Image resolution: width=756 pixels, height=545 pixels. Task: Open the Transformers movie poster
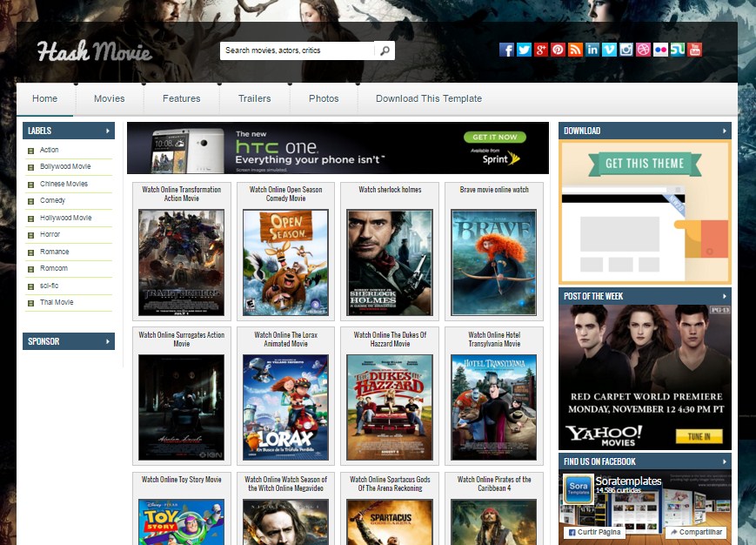point(181,263)
